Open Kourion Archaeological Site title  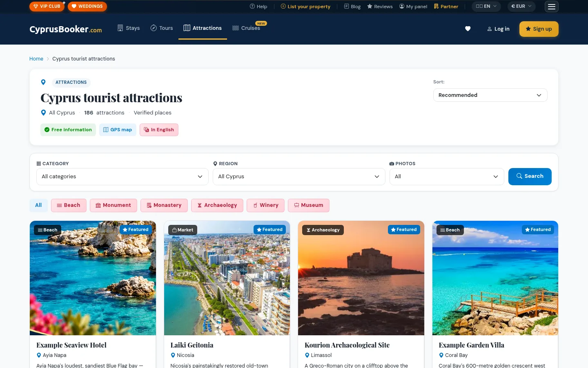[x=347, y=345]
